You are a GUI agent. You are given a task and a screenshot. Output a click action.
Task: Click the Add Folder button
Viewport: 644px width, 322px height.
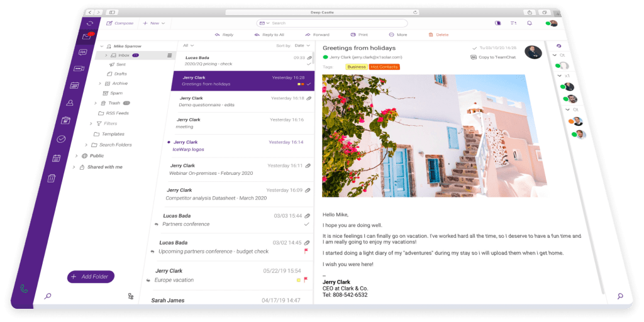(x=91, y=277)
